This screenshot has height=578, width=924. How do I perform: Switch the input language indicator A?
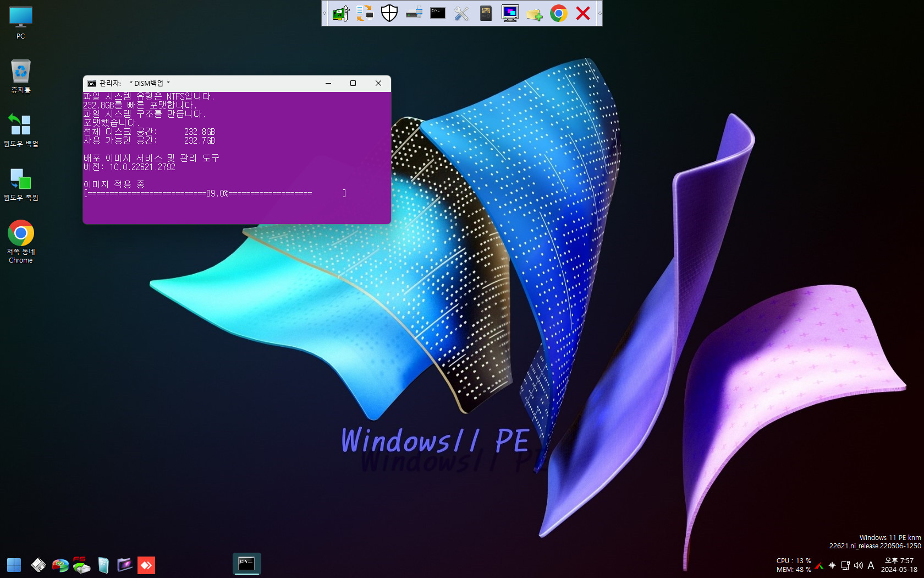[x=871, y=565]
